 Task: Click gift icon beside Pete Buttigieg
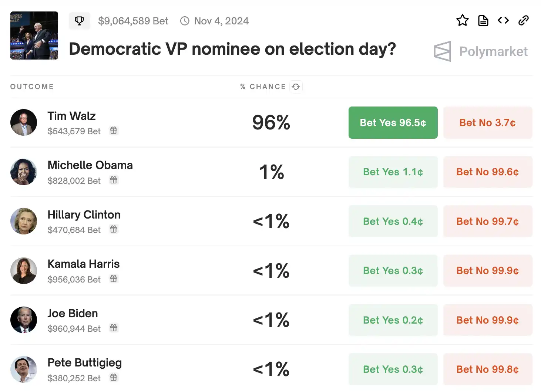click(114, 378)
